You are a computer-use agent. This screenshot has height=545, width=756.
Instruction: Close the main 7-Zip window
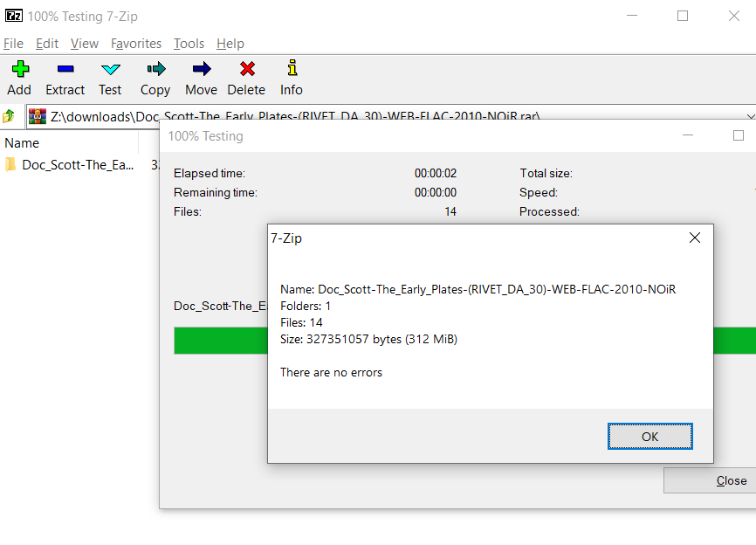pyautogui.click(x=734, y=16)
